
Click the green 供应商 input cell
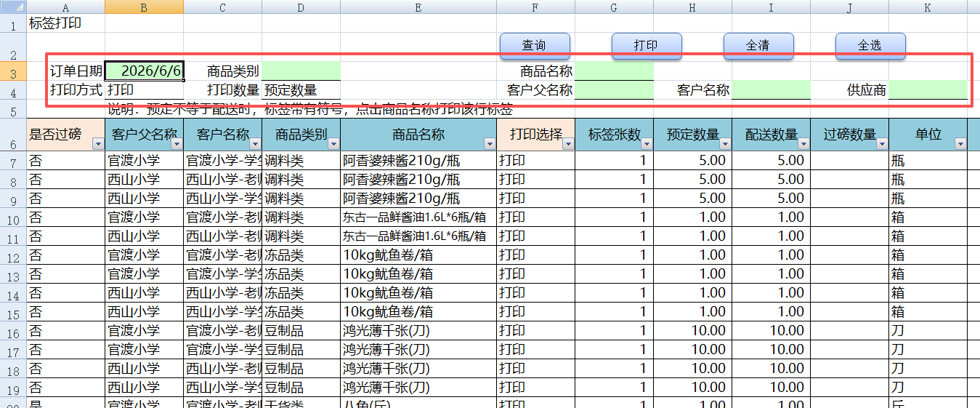pyautogui.click(x=928, y=90)
